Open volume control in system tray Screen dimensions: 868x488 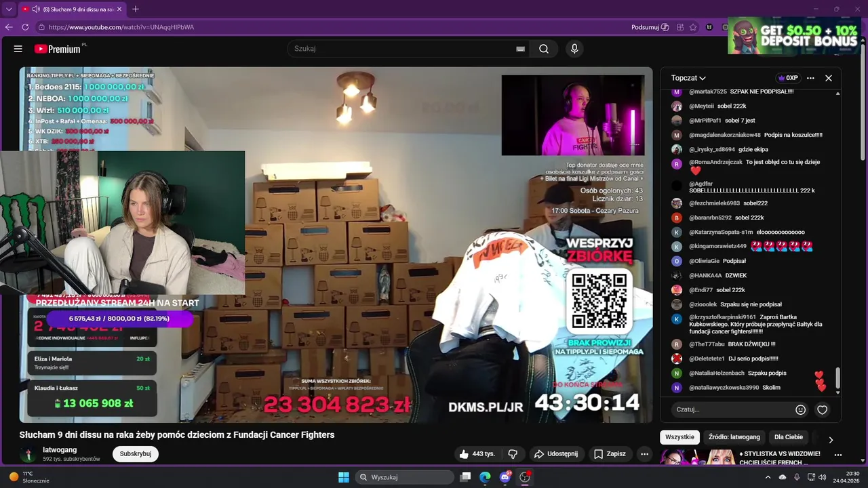tap(823, 477)
